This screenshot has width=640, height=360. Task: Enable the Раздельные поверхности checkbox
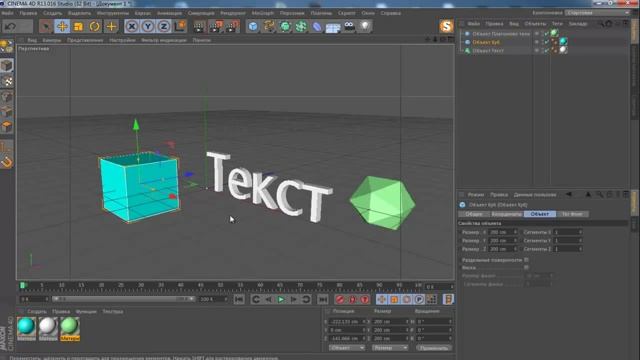(x=527, y=260)
